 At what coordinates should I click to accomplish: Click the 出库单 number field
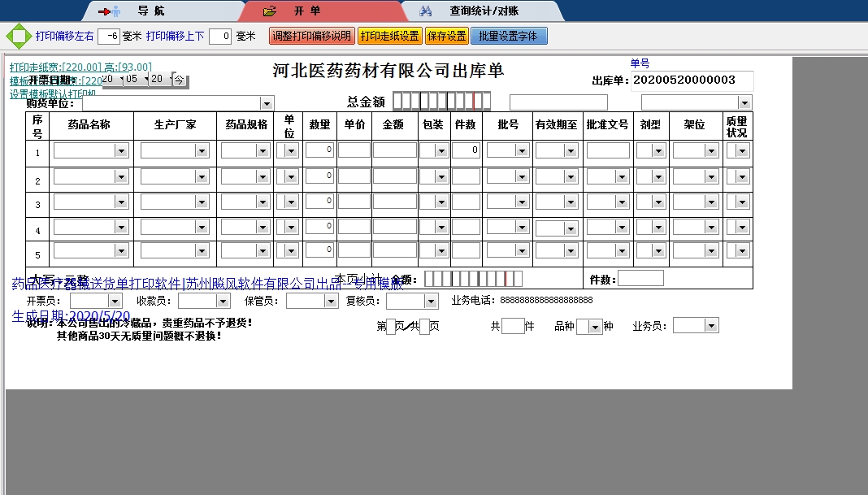pyautogui.click(x=691, y=80)
